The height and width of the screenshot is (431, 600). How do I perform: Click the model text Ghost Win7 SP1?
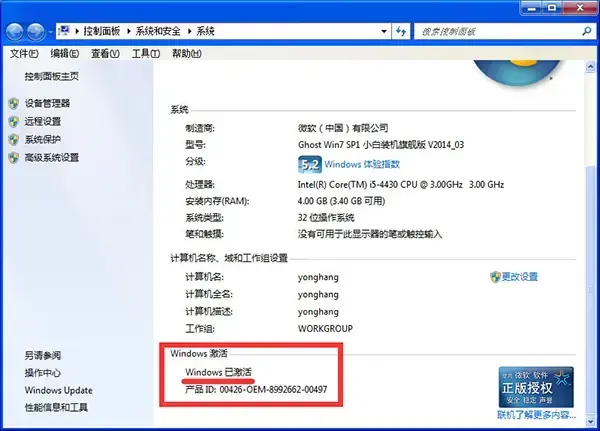[381, 145]
